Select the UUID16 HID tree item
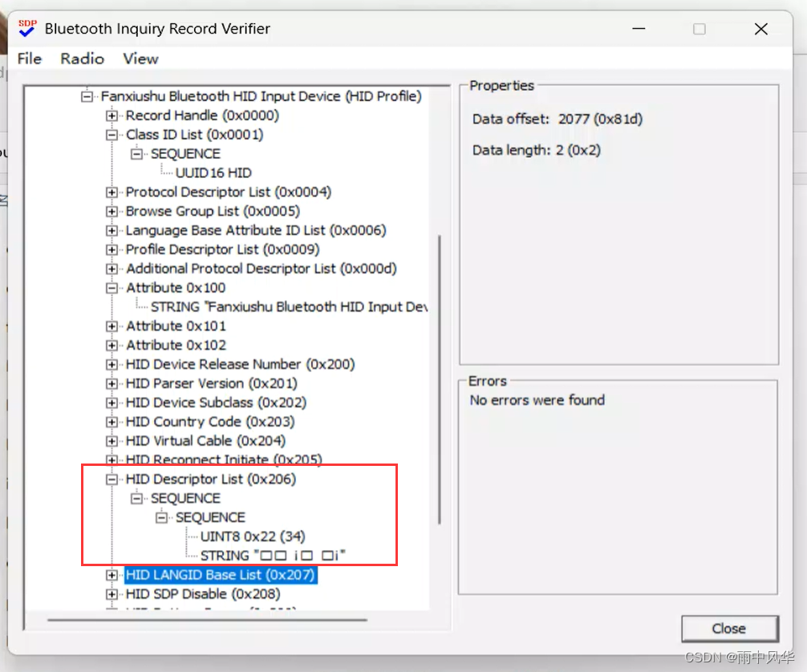Screen dimensions: 807x672 (x=213, y=173)
